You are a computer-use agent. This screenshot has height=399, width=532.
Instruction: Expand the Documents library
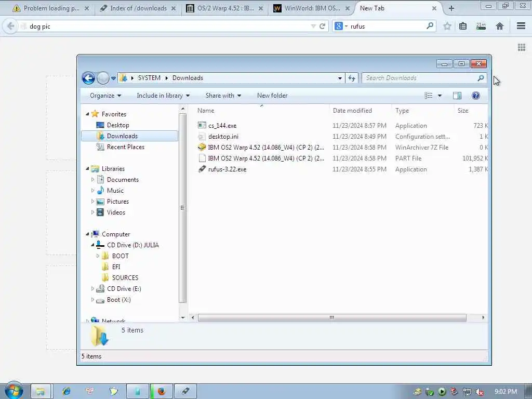[x=92, y=179]
